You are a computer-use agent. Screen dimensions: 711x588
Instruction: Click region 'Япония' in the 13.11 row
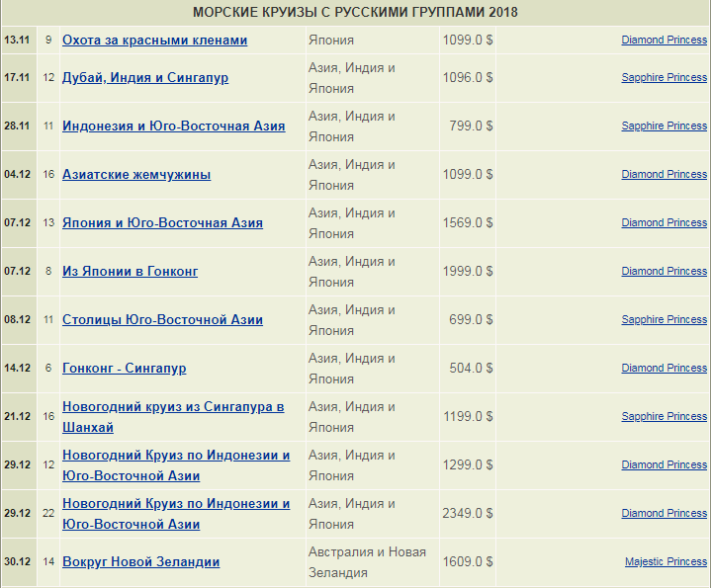click(331, 41)
